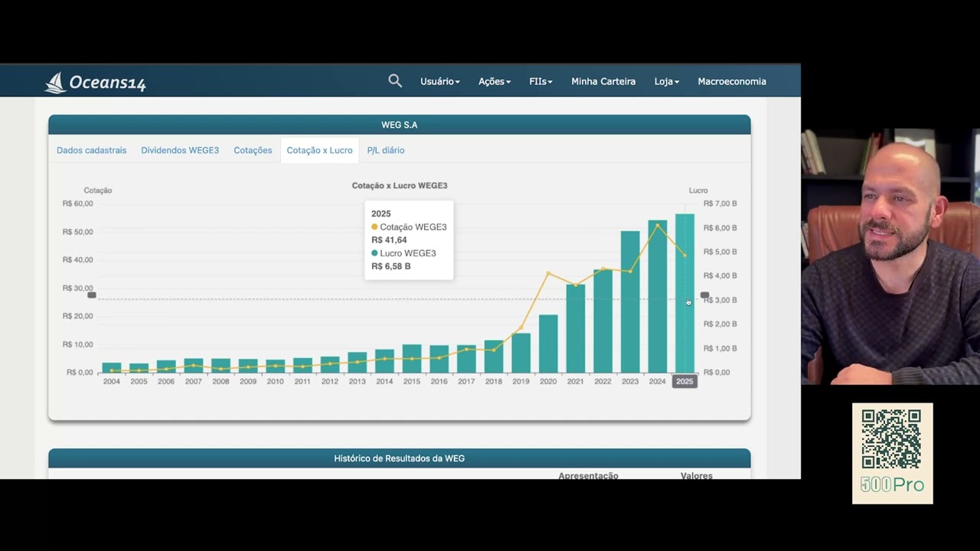Open the Macroeconomia menu item
The image size is (980, 551).
[732, 81]
